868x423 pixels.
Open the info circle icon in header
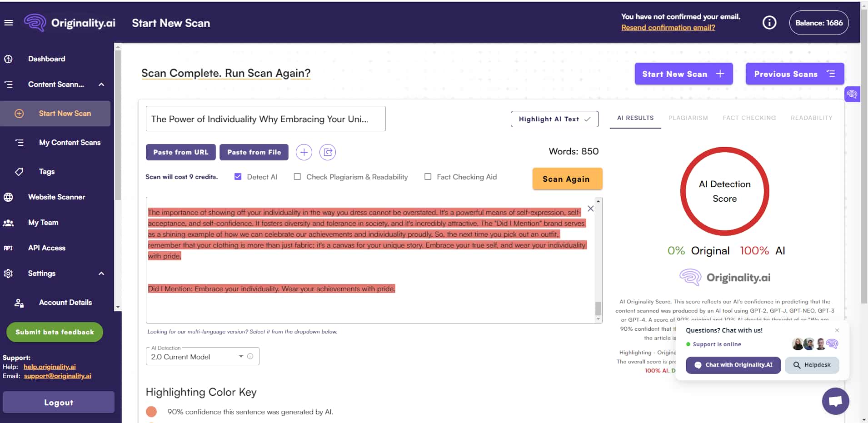click(x=769, y=23)
